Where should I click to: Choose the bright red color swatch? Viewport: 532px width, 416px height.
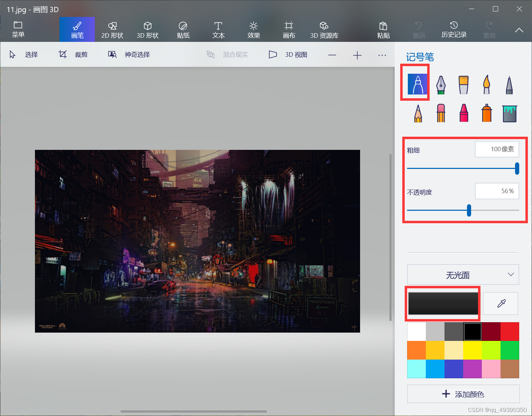point(510,332)
